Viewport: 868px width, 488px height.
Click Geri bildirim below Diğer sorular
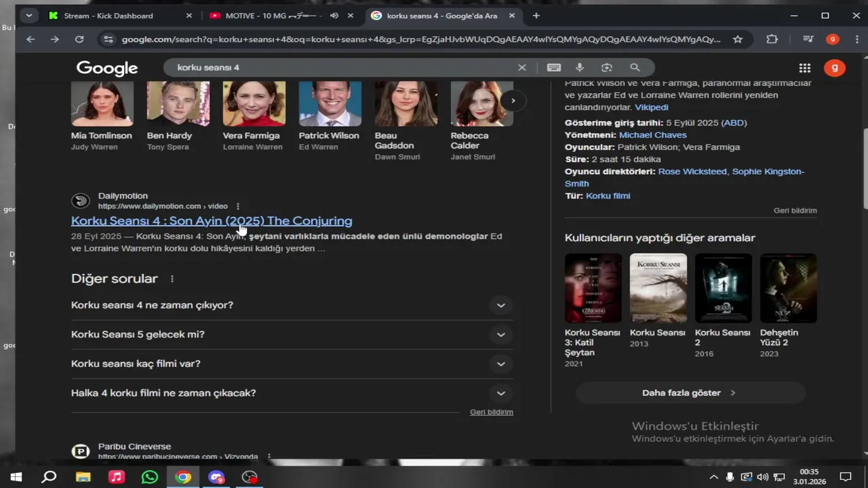pos(492,412)
